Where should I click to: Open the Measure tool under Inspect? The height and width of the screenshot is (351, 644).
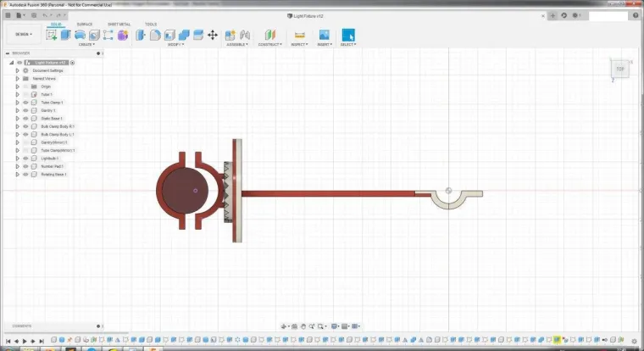(299, 35)
